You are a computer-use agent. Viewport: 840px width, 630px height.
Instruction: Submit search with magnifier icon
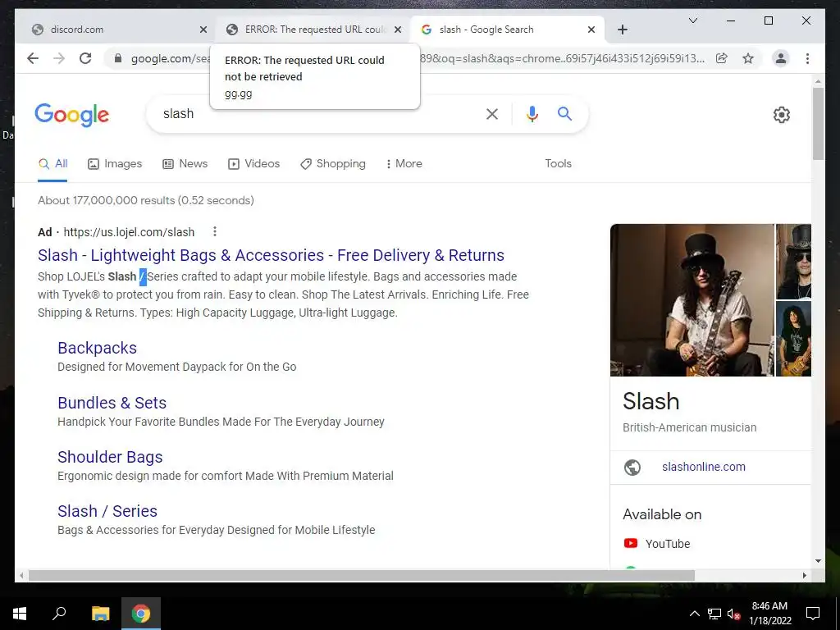(x=564, y=113)
